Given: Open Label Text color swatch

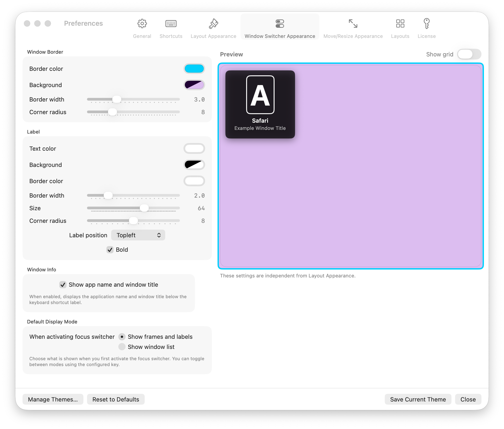Looking at the screenshot, I should point(194,148).
